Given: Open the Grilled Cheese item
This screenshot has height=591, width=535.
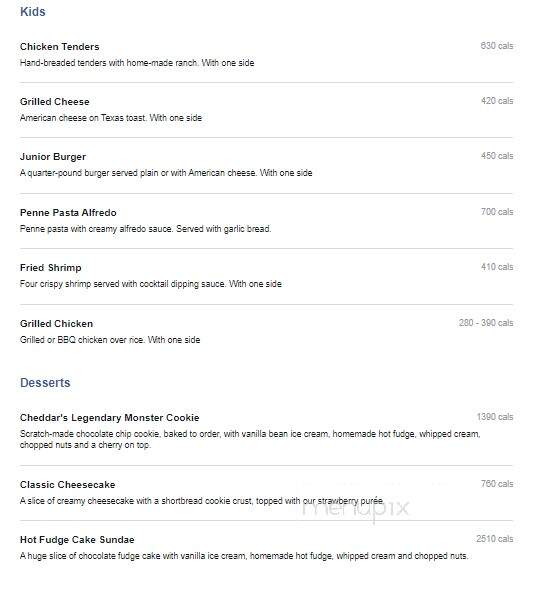Looking at the screenshot, I should [x=55, y=102].
